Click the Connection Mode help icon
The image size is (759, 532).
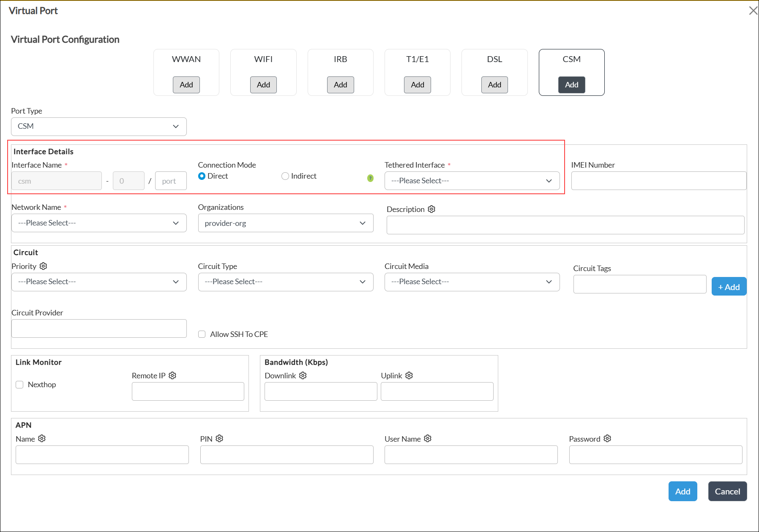370,178
